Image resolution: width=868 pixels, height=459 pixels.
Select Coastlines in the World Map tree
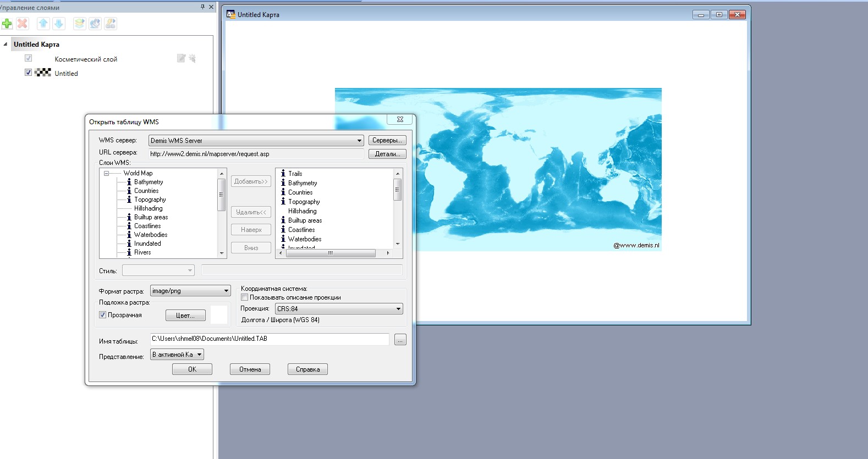coord(147,226)
